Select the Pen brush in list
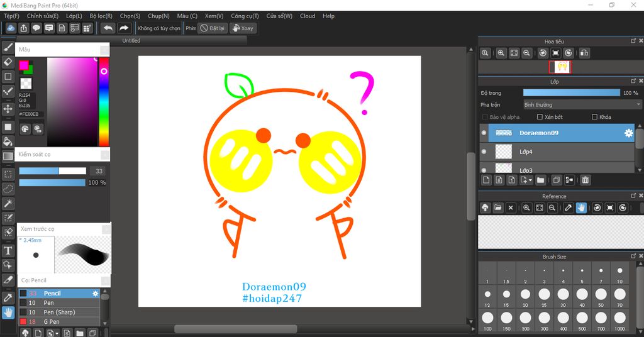 [x=59, y=303]
